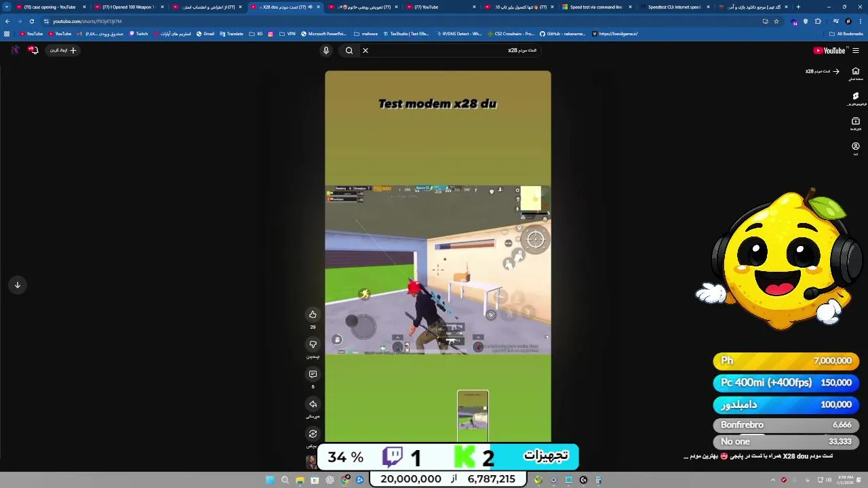Open the CS2 Crosshairs bookmark
The width and height of the screenshot is (868, 488).
(x=511, y=33)
